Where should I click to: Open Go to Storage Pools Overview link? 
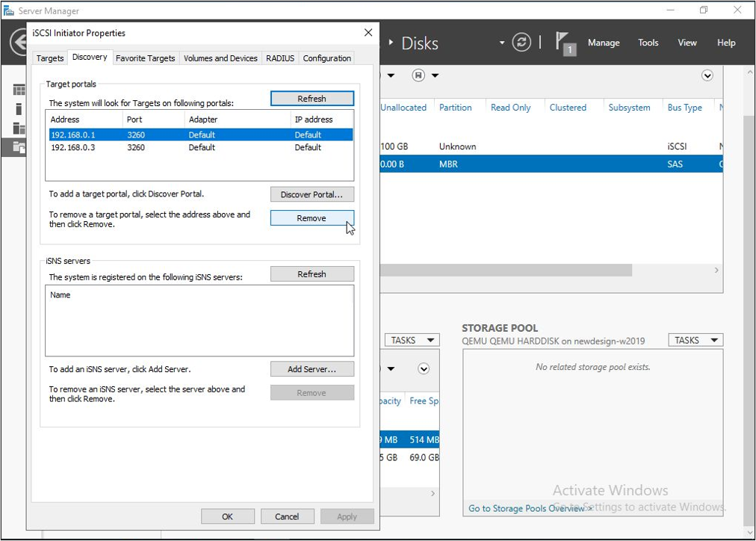pyautogui.click(x=526, y=508)
